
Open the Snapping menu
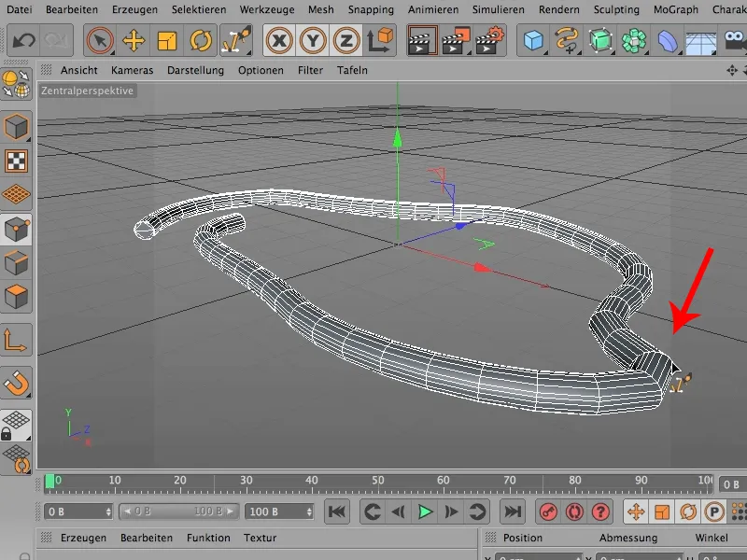tap(371, 9)
